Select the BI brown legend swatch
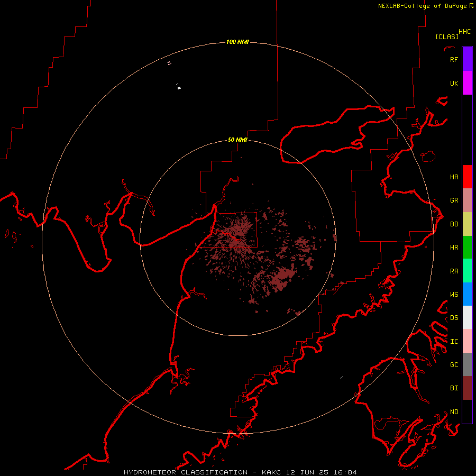The height and width of the screenshot is (476, 476). 467,388
